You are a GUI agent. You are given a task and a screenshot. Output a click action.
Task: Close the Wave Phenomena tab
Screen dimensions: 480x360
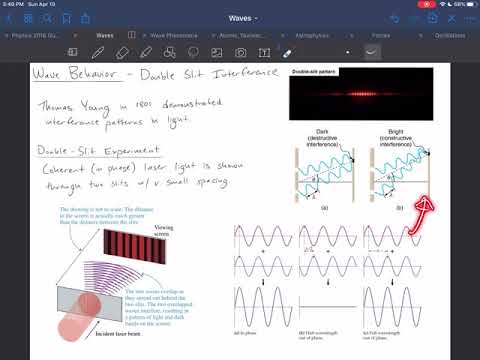click(144, 35)
